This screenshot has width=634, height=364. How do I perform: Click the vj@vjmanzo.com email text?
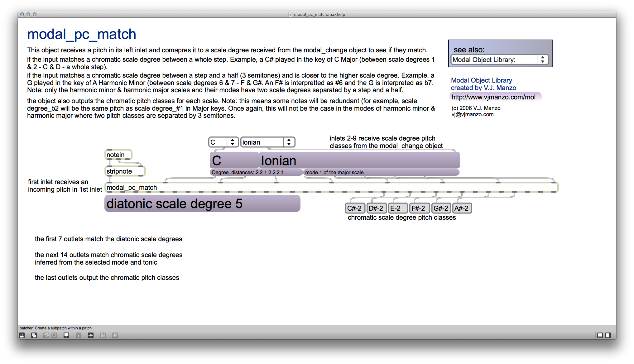(473, 114)
